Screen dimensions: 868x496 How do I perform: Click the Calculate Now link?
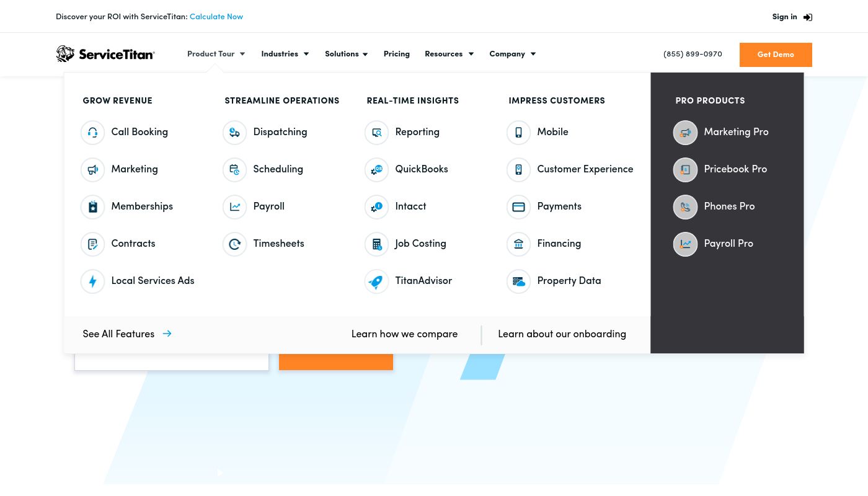click(x=216, y=17)
